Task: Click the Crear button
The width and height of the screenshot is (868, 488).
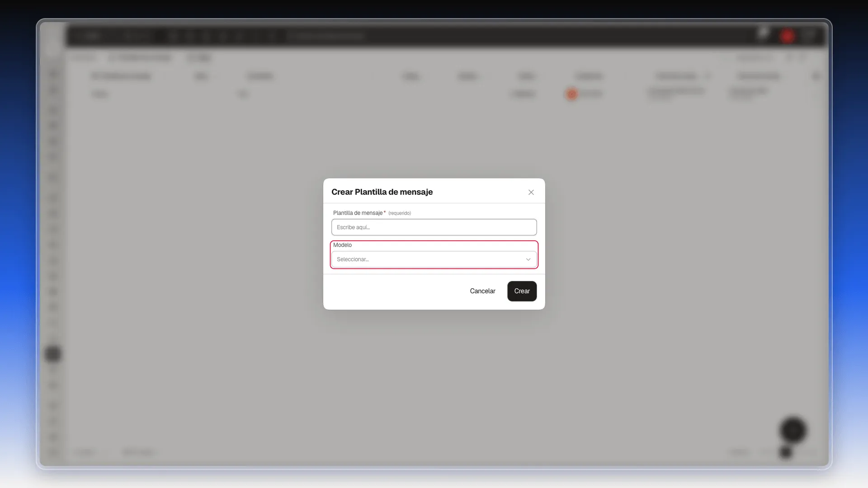Action: [x=522, y=291]
